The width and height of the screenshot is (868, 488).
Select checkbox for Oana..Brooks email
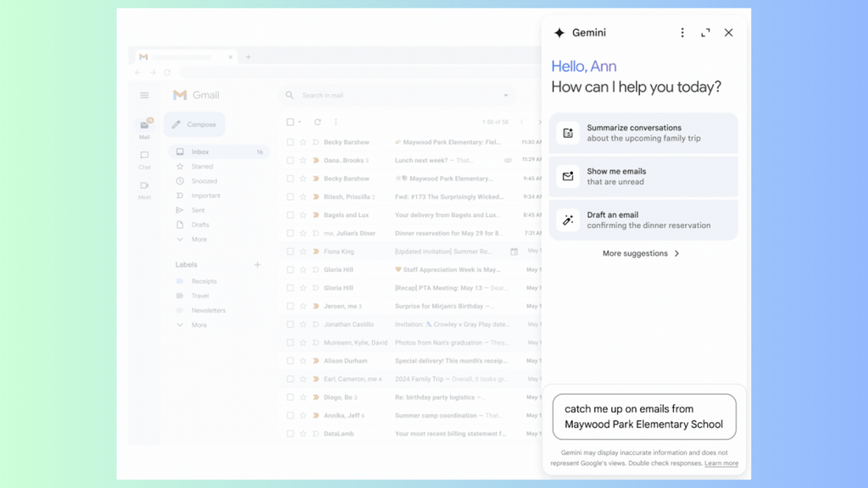[290, 160]
